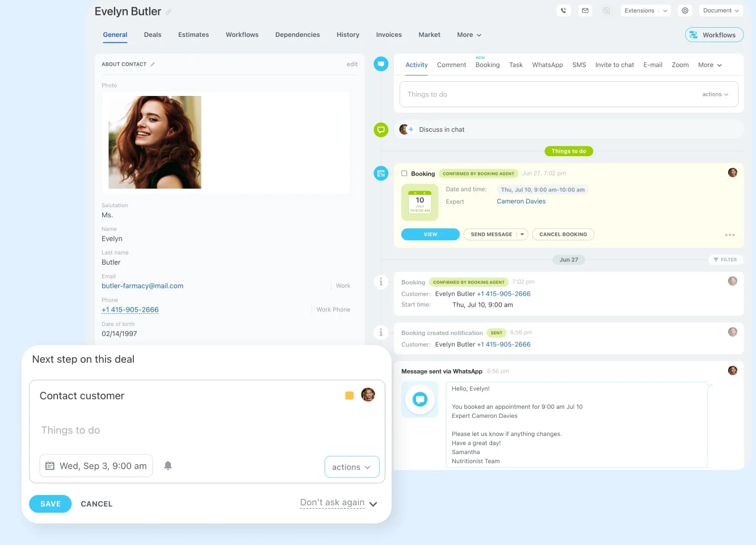Open the email icon next to the phone icon
This screenshot has width=756, height=545.
coord(585,10)
